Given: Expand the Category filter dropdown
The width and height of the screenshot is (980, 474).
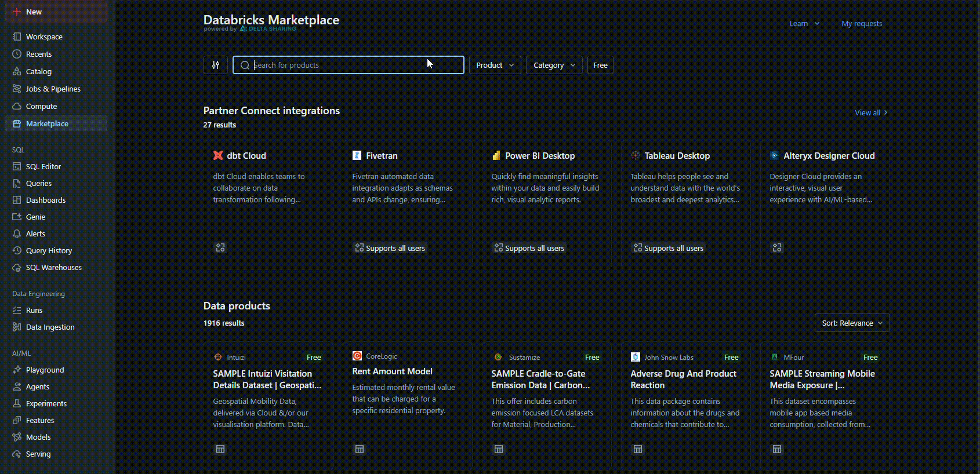Looking at the screenshot, I should [x=554, y=65].
